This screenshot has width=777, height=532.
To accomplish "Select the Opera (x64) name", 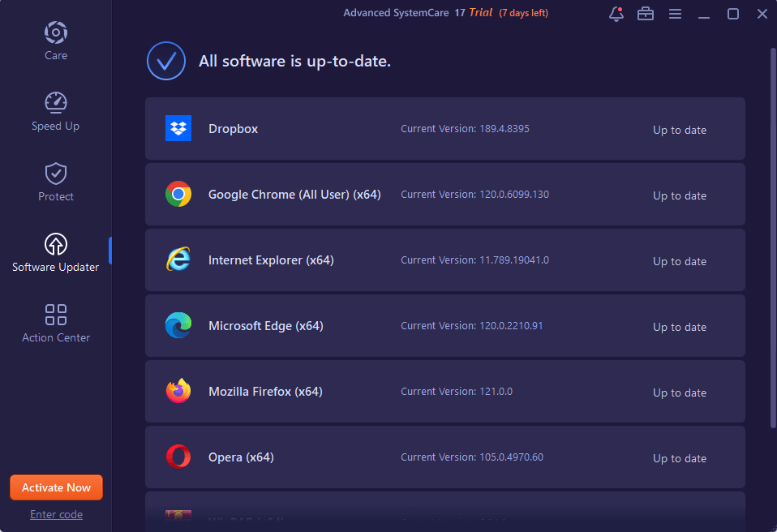I will tap(241, 457).
